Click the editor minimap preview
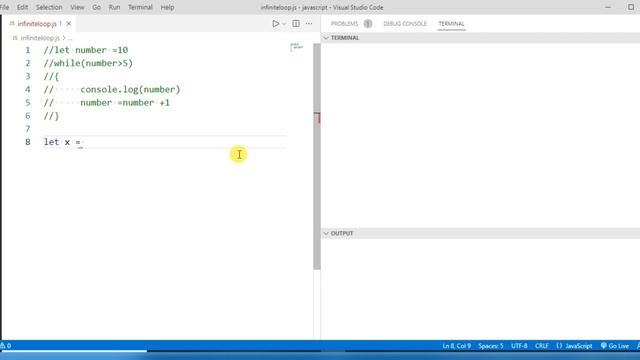The image size is (640, 360). [296, 47]
